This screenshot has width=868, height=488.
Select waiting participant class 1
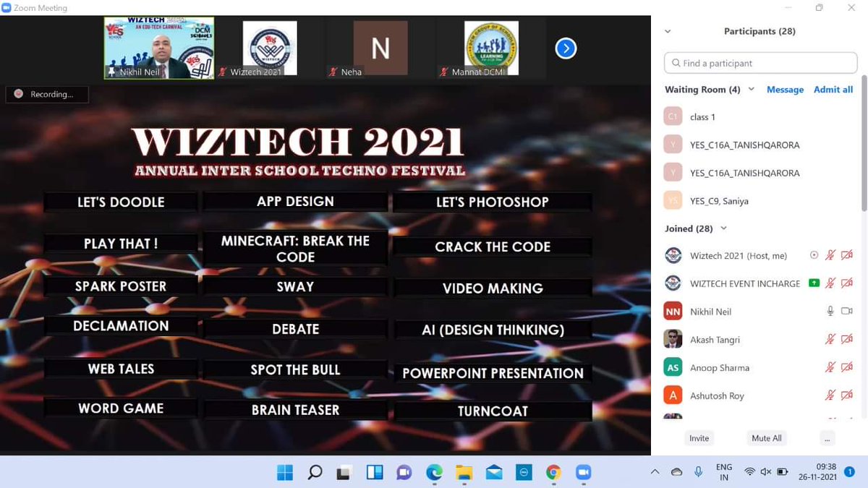(759, 116)
